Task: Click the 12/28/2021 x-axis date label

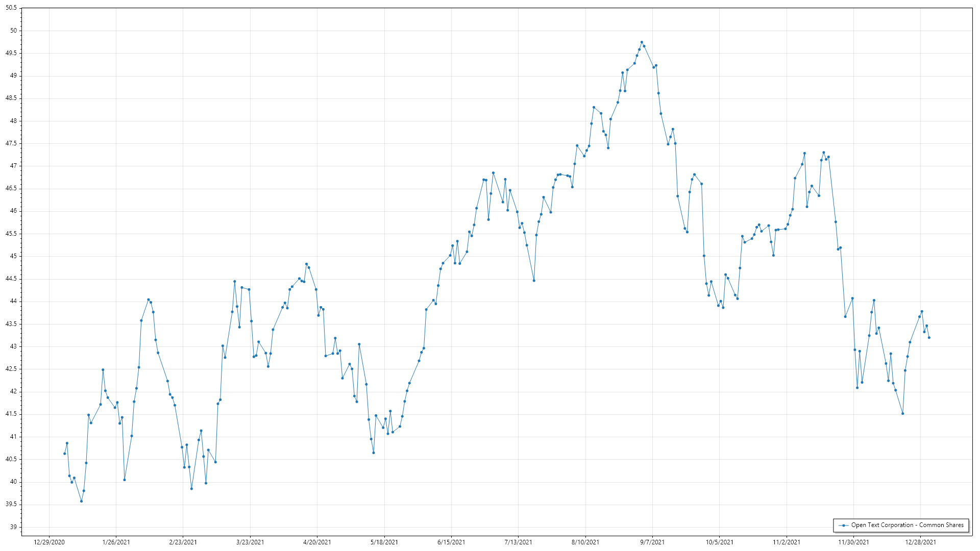Action: tap(921, 542)
